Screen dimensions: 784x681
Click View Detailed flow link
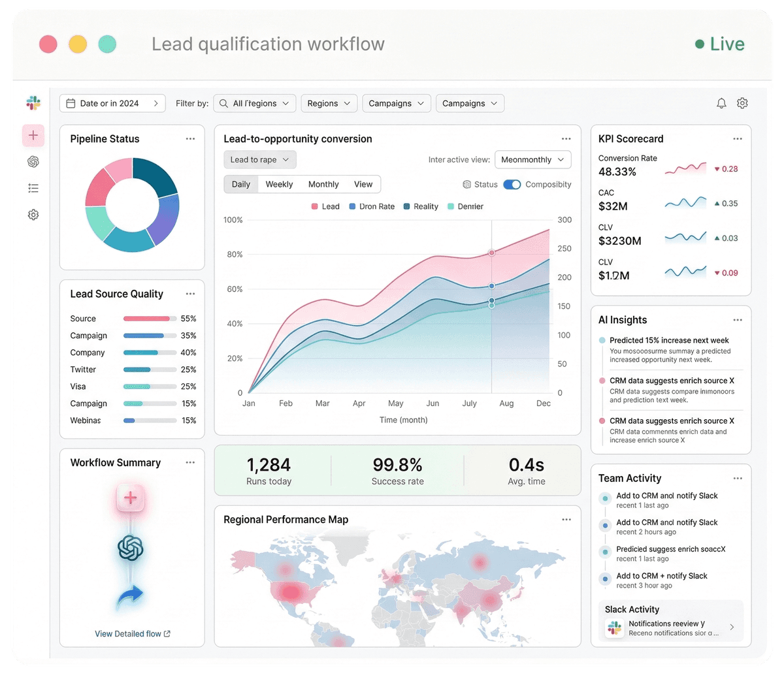pyautogui.click(x=132, y=633)
